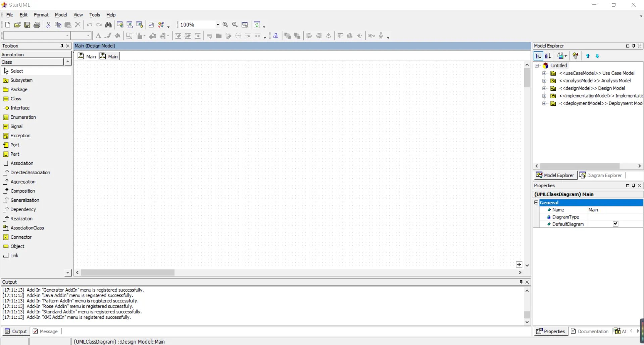644x345 pixels.
Task: Toggle the DefaultDiagram checkbox in Properties
Action: (x=615, y=224)
